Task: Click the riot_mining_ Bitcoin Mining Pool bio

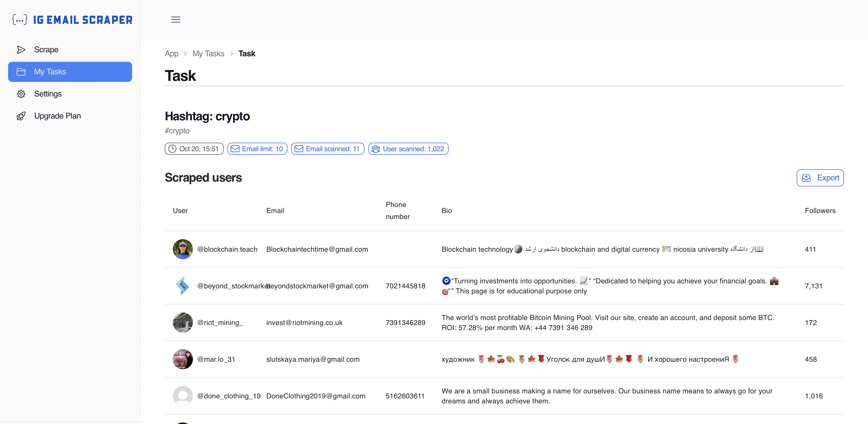Action: pos(608,323)
